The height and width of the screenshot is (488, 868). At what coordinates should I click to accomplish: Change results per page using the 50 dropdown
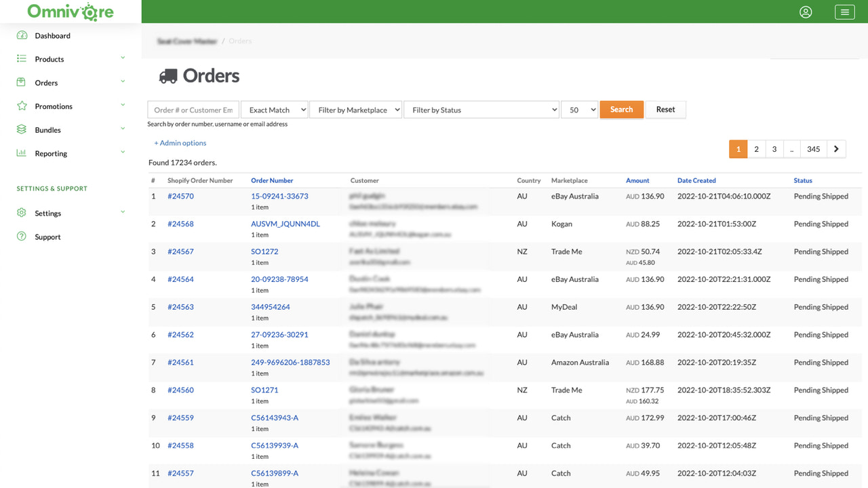click(x=579, y=109)
